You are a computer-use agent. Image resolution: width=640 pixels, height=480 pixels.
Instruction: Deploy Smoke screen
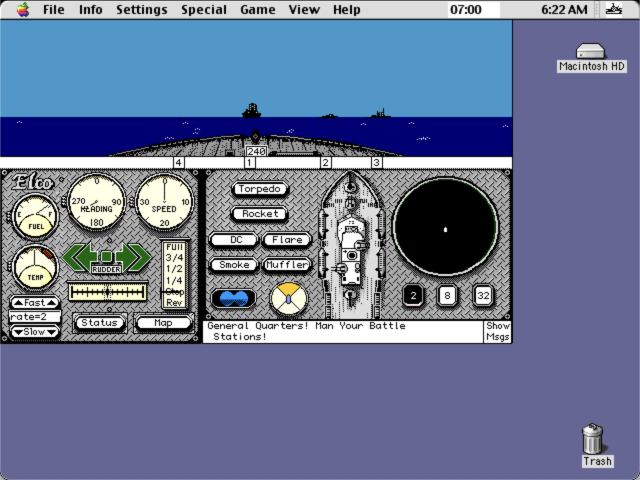pyautogui.click(x=234, y=265)
